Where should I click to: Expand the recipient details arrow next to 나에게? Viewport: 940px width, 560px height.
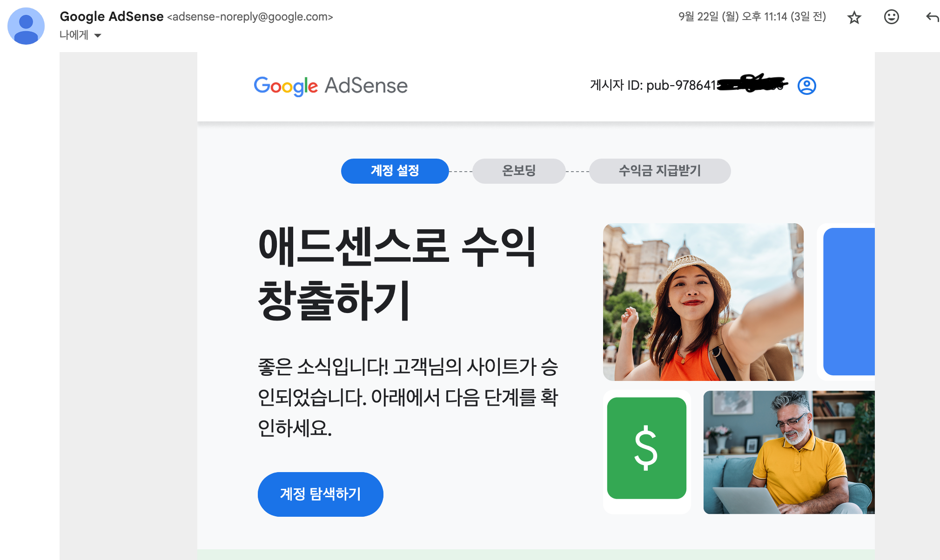click(x=98, y=35)
